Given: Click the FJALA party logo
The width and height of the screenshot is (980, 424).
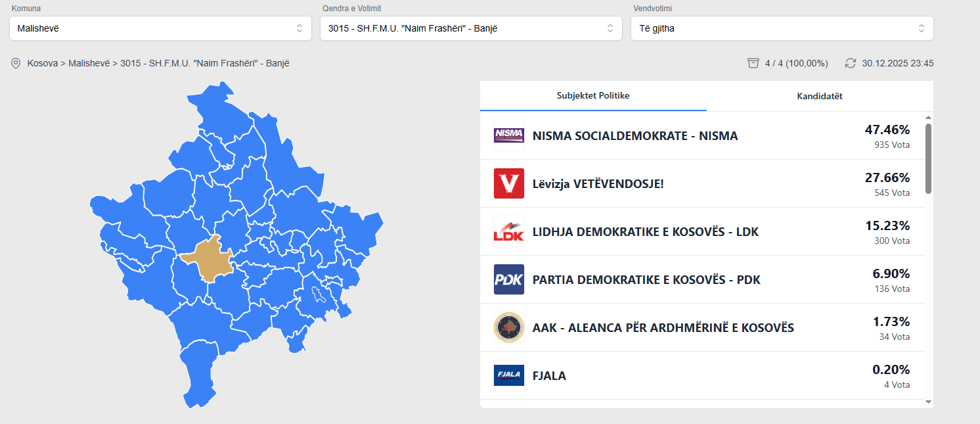Looking at the screenshot, I should pyautogui.click(x=508, y=375).
